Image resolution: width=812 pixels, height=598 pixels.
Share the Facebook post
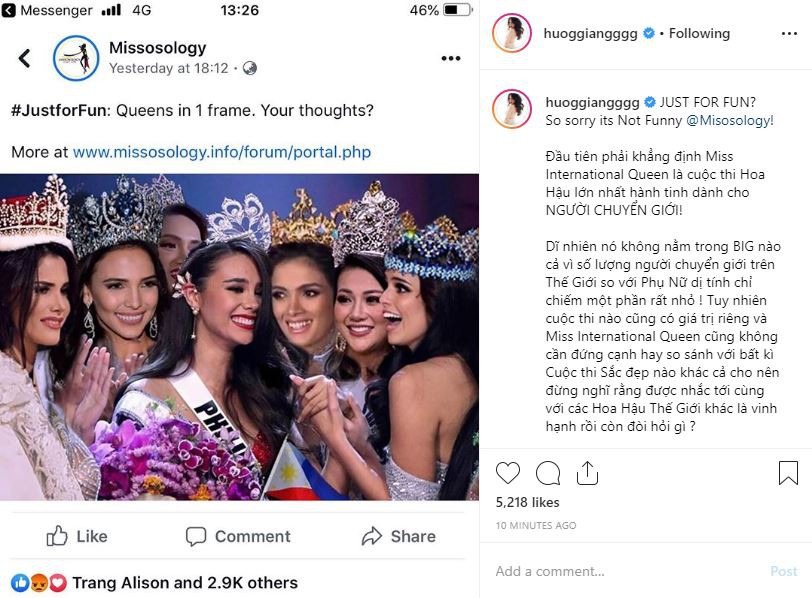point(398,536)
